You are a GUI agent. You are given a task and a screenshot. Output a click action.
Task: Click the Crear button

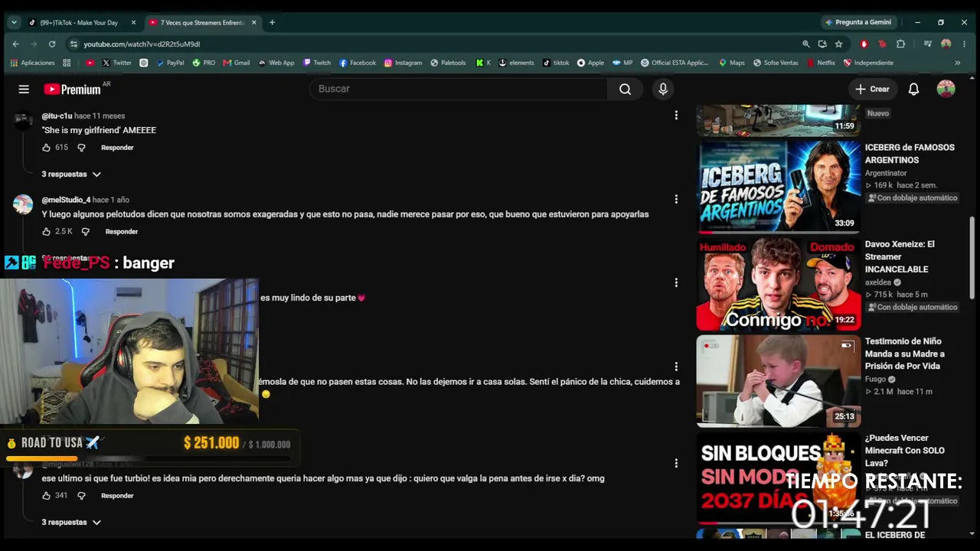tap(873, 90)
